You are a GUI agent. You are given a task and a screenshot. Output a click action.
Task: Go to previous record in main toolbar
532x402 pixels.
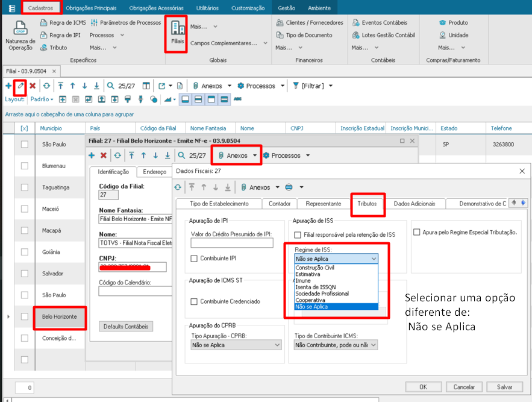pyautogui.click(x=73, y=86)
